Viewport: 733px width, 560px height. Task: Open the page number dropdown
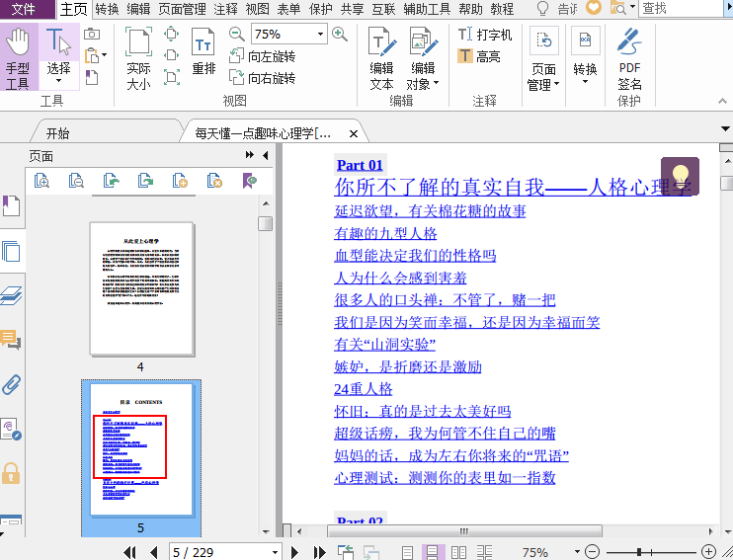275,552
